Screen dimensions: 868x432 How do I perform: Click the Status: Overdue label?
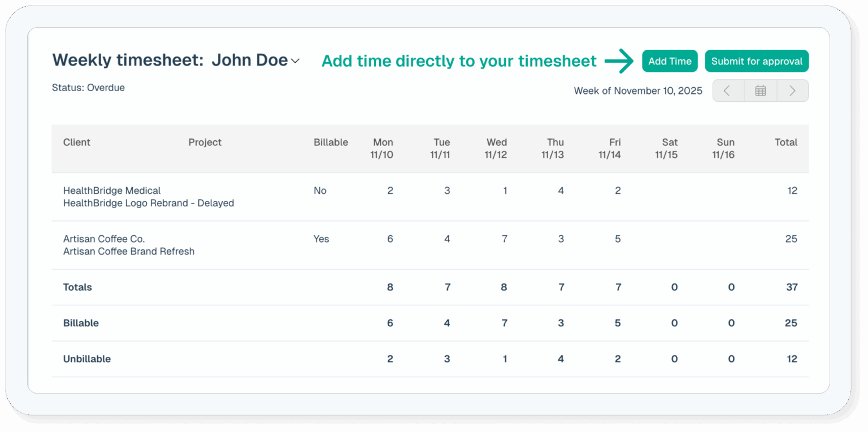click(x=88, y=88)
